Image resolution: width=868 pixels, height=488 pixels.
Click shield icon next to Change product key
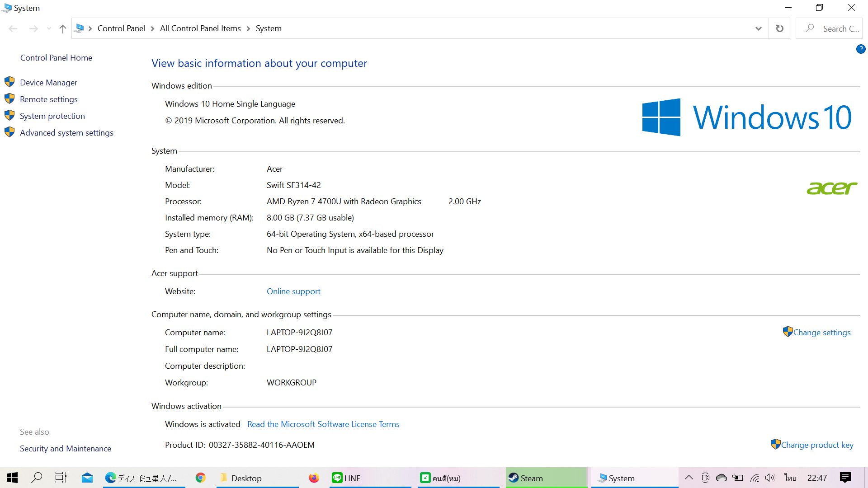pyautogui.click(x=776, y=444)
